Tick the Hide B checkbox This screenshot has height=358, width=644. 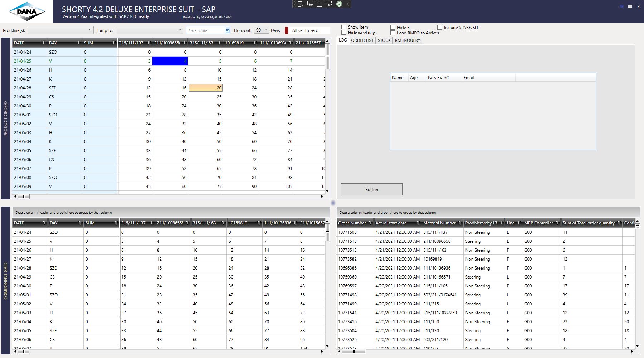click(393, 28)
